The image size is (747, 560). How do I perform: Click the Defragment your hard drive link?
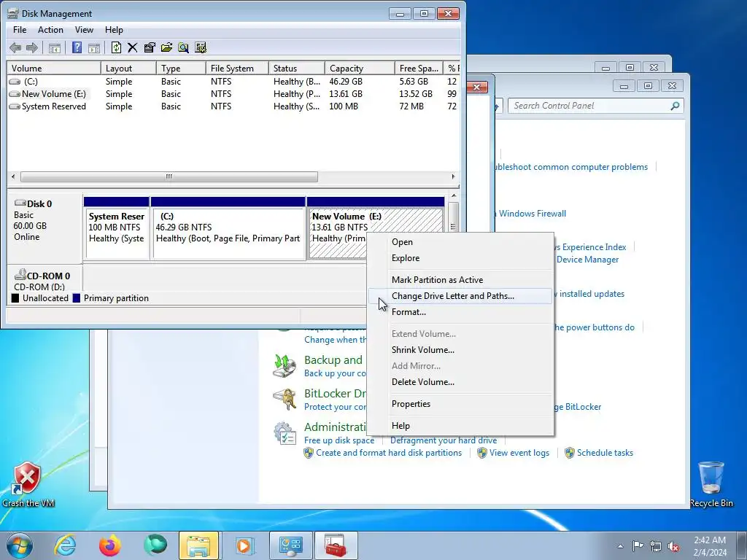click(444, 440)
